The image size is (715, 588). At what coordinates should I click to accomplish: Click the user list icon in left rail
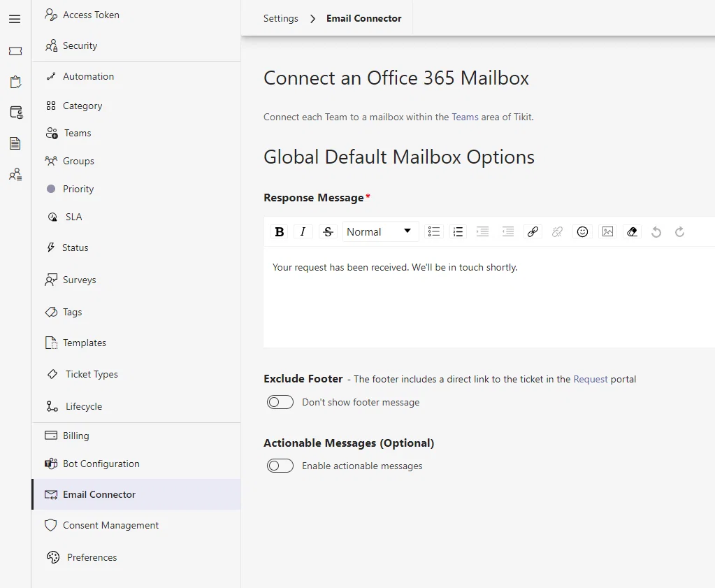15,174
